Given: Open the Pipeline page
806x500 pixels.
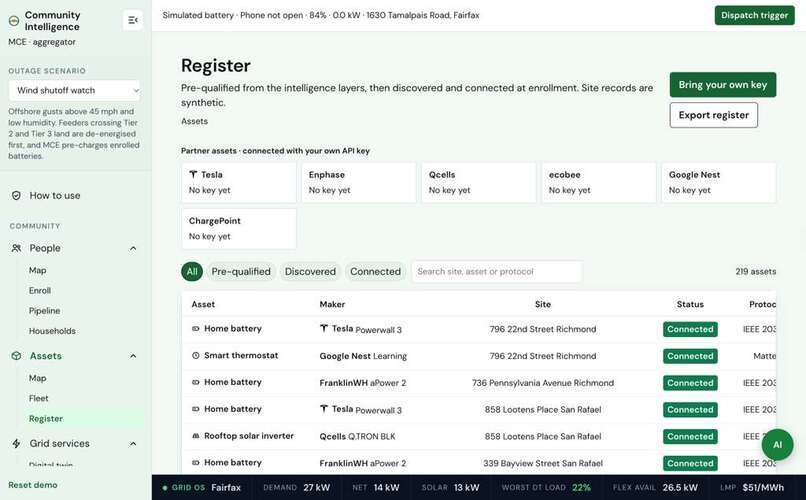Looking at the screenshot, I should [x=44, y=311].
